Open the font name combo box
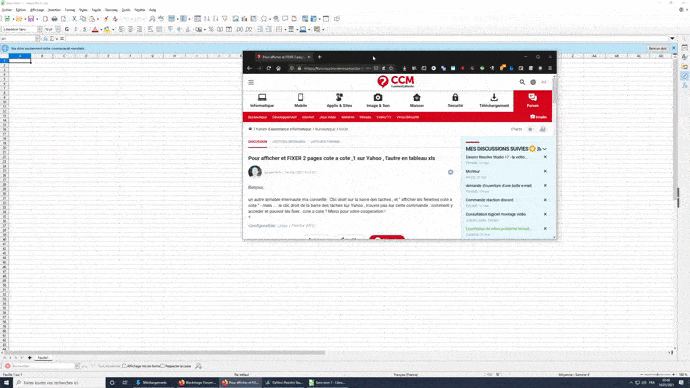This screenshot has width=690, height=388. (x=21, y=29)
